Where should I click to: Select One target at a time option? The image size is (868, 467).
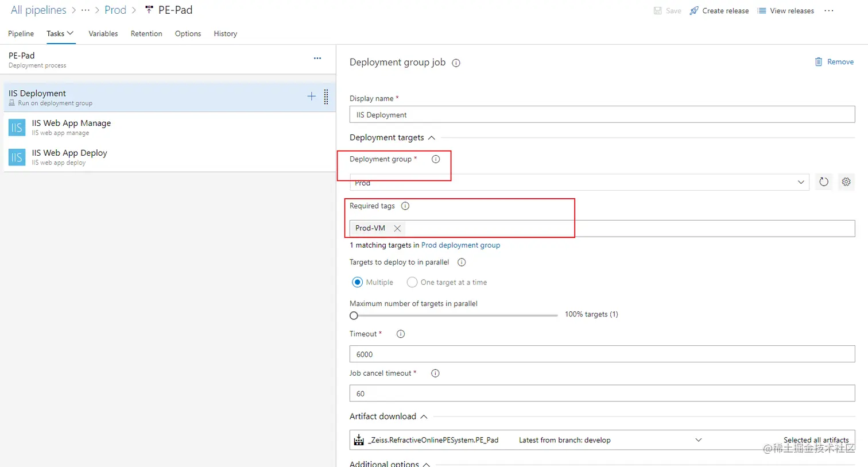[x=412, y=283]
